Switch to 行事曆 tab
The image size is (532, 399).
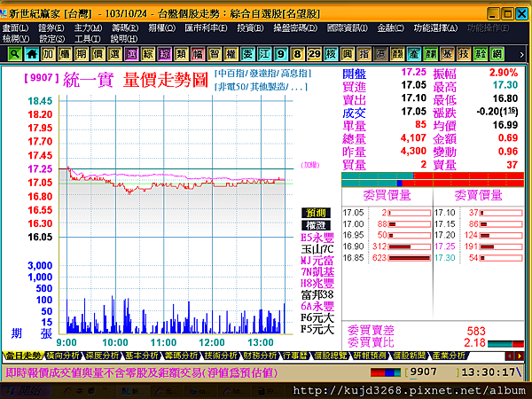click(x=295, y=356)
